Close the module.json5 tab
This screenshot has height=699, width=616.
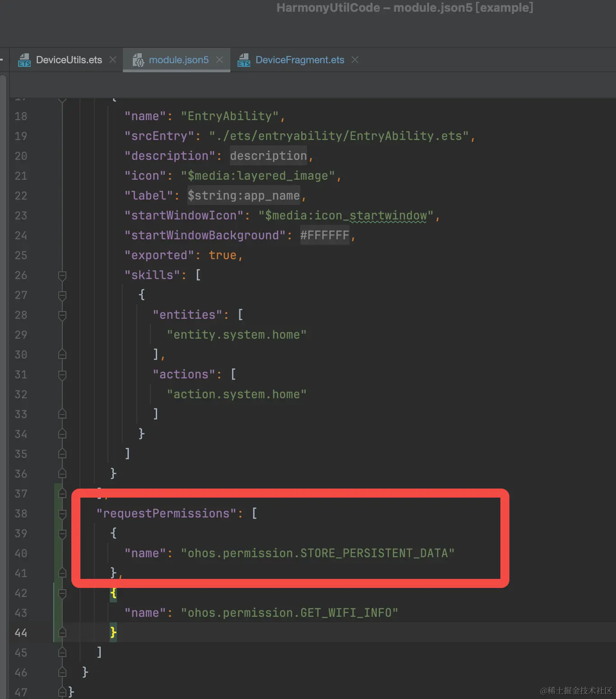tap(219, 60)
